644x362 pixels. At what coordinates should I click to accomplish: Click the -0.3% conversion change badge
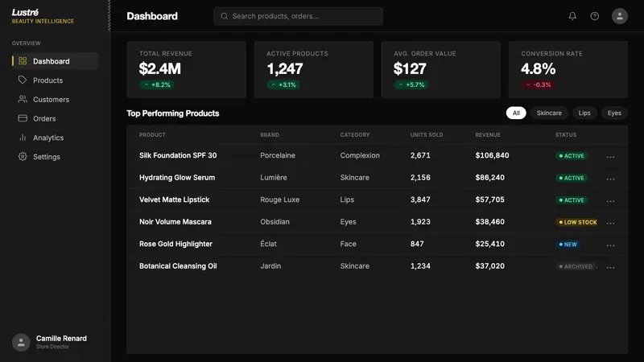click(x=539, y=84)
